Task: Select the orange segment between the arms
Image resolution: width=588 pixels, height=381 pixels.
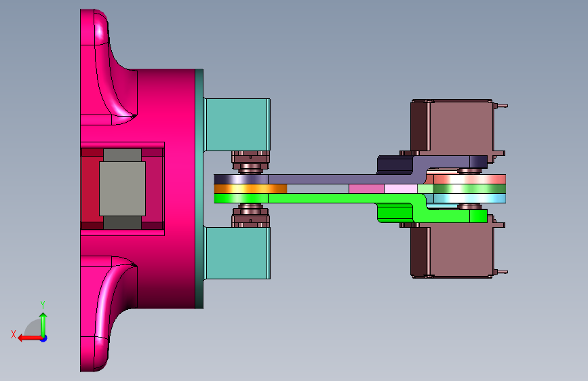Action: [x=250, y=188]
